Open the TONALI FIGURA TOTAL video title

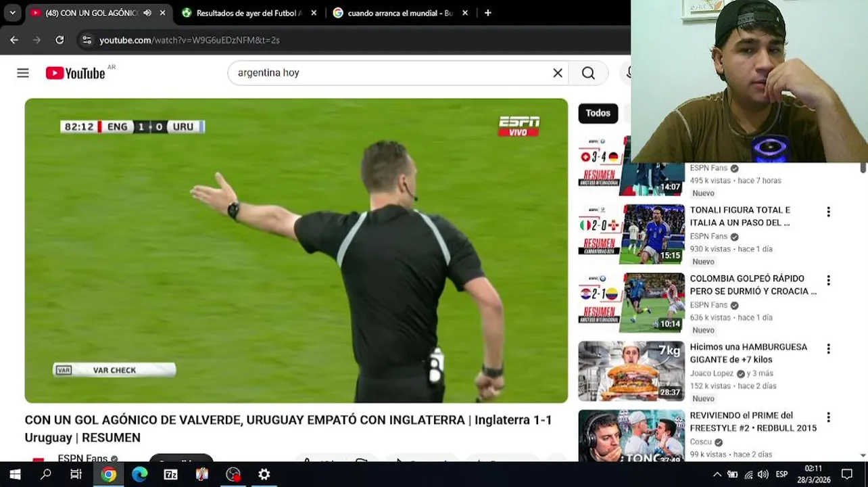point(740,216)
